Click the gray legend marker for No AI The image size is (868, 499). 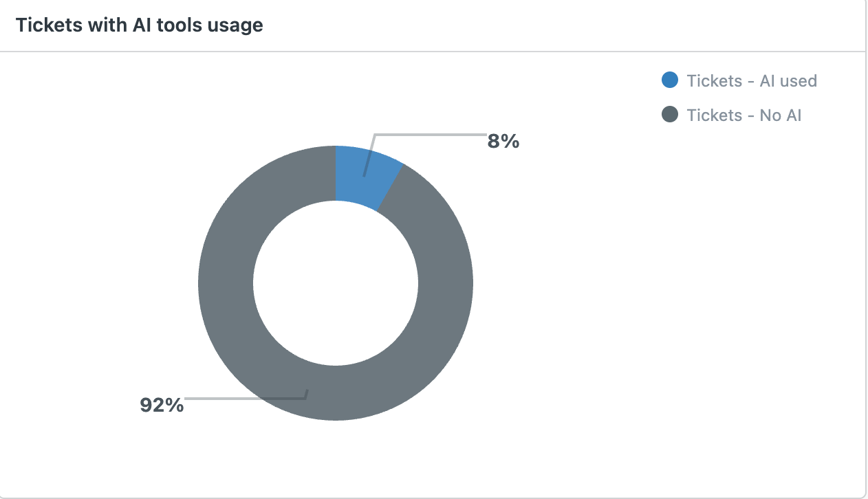pos(669,115)
